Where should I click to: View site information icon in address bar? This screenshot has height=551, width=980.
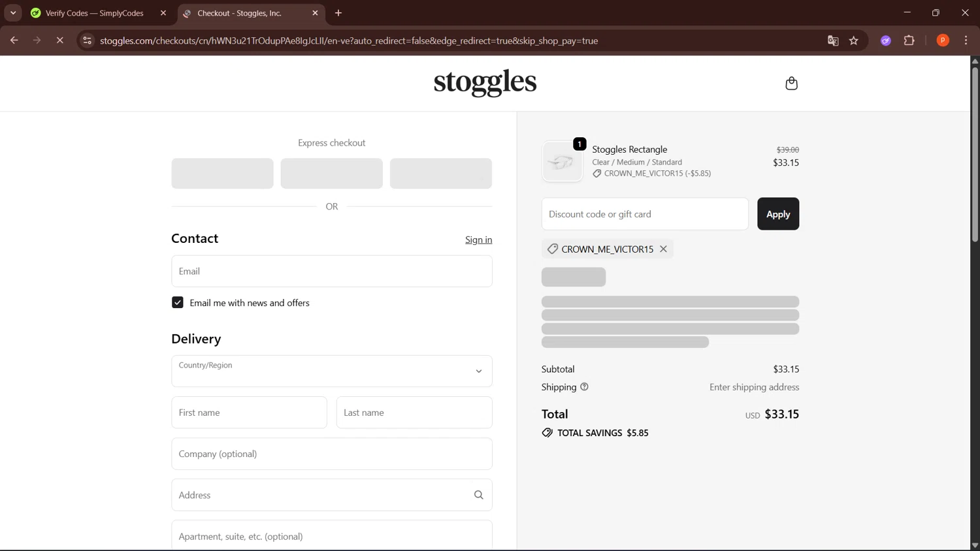point(87,40)
